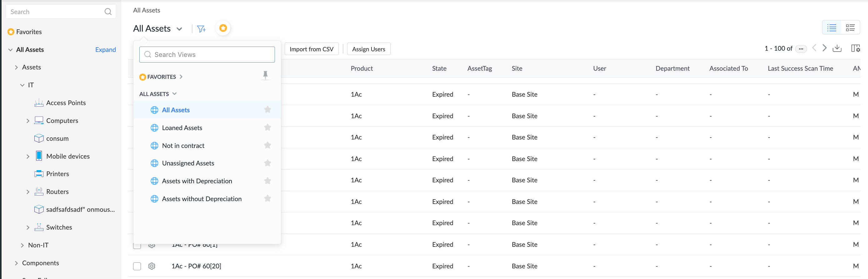This screenshot has height=279, width=868.
Task: Star the Loaned Assets view as favorite
Action: pyautogui.click(x=267, y=128)
